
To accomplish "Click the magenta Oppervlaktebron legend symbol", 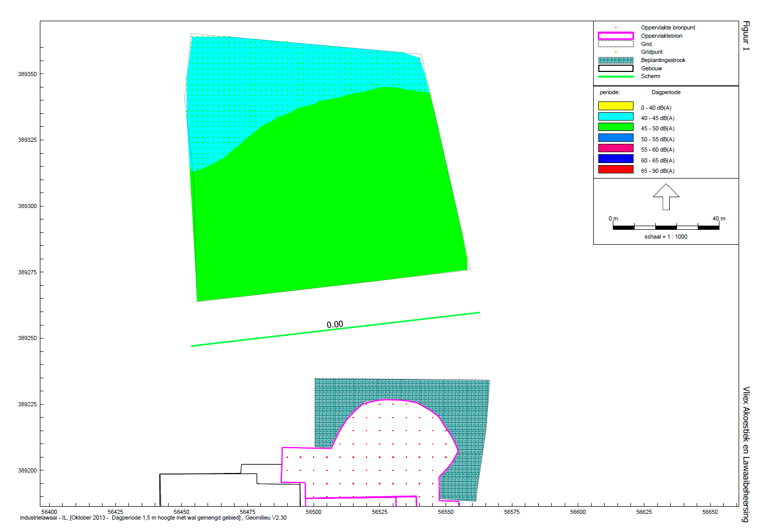I will coord(615,36).
